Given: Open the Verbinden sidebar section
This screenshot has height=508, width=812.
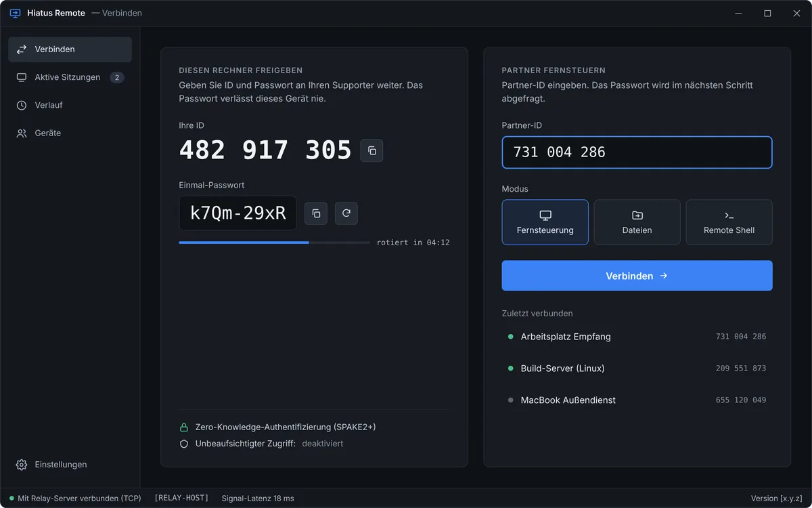Looking at the screenshot, I should [70, 49].
